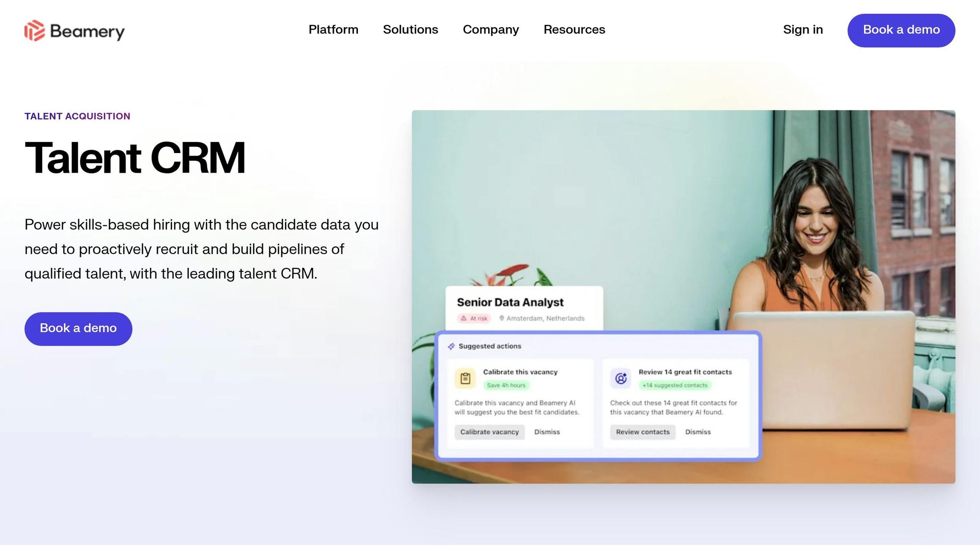Click the Calibrate this vacancy clipboard icon
The width and height of the screenshot is (980, 551).
(465, 378)
